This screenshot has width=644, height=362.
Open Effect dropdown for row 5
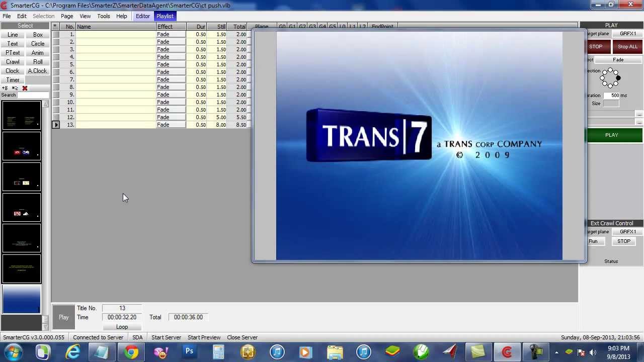point(171,65)
